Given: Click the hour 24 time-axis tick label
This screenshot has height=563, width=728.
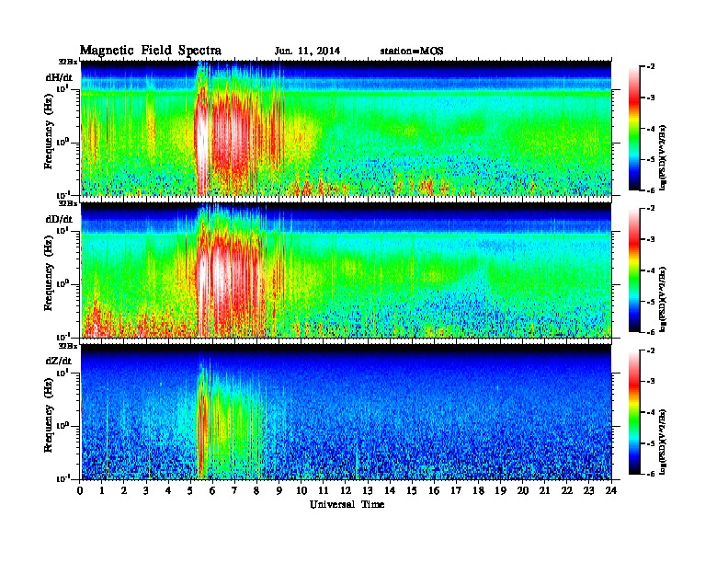Looking at the screenshot, I should click(611, 490).
